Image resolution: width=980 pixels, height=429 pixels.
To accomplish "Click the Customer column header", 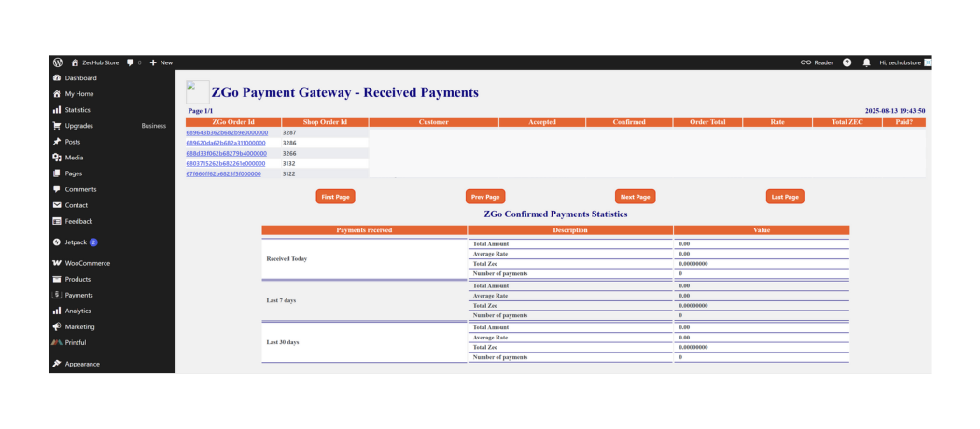I will coord(434,122).
